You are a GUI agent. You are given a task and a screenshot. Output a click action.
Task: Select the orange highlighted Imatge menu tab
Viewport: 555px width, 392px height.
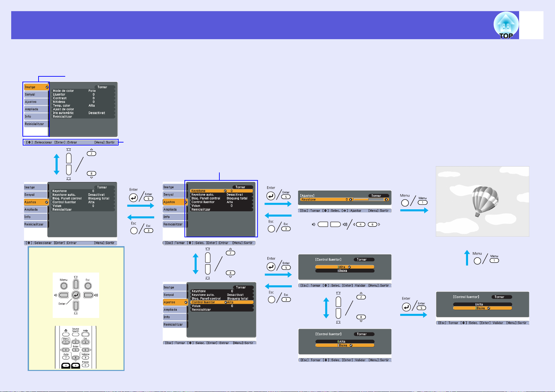36,87
